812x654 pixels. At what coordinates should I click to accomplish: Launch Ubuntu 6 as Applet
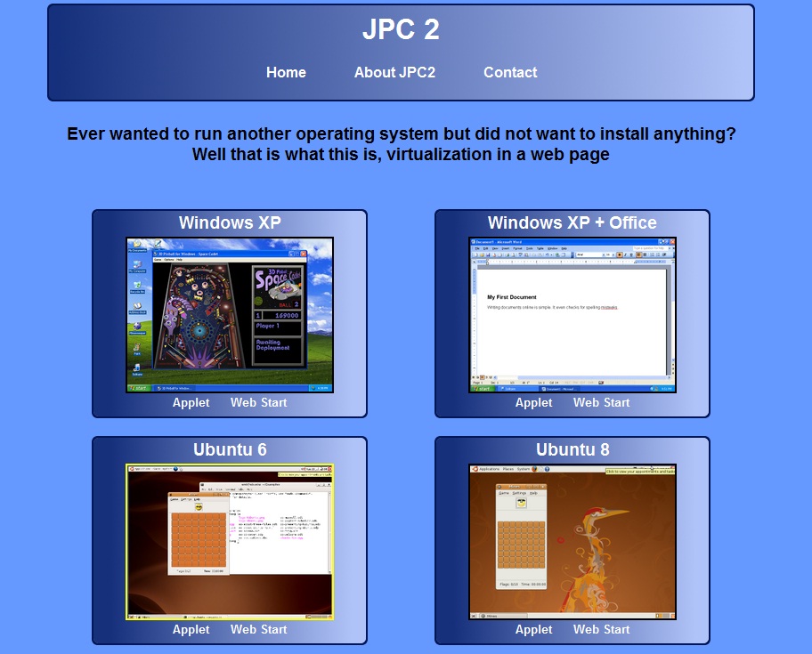[x=191, y=630]
